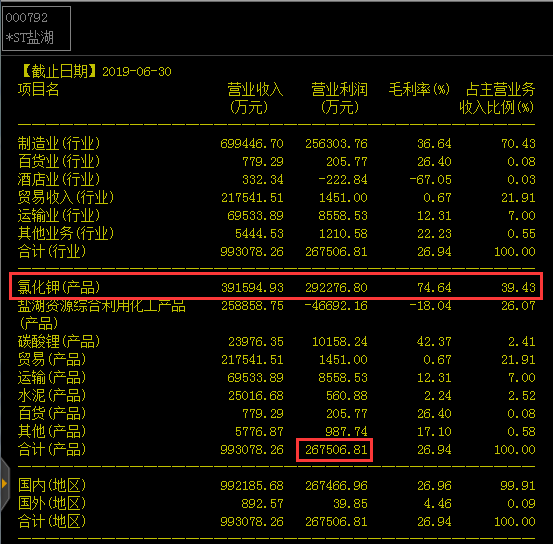Click the 营业收入 column header

click(254, 98)
